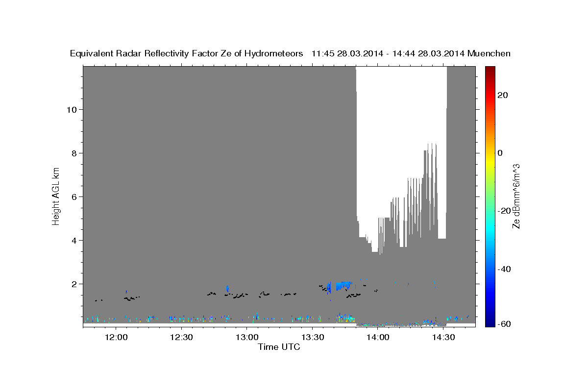The height and width of the screenshot is (392, 588).
Task: Click the height tick label 6
Action: click(x=75, y=196)
